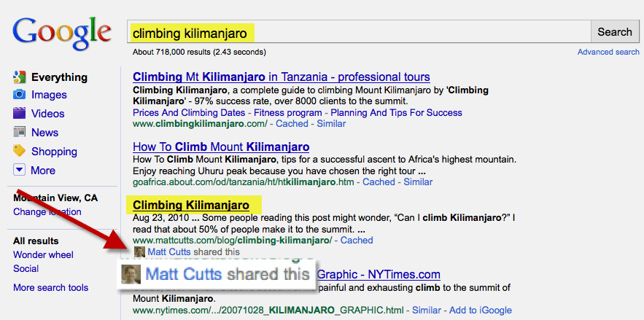This screenshot has width=644, height=320.
Task: Open Similar link for climbingkilimanjaro.com
Action: coord(331,123)
